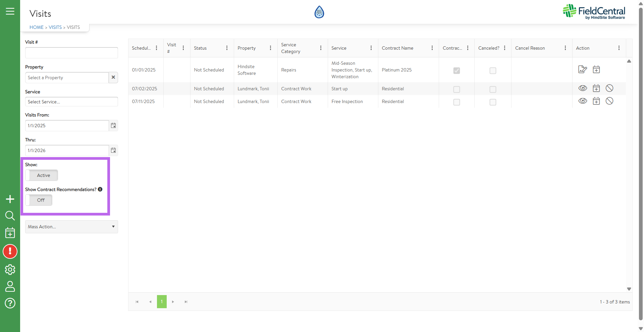Open the Contract Name column menu
This screenshot has height=332, width=644.
tap(432, 48)
